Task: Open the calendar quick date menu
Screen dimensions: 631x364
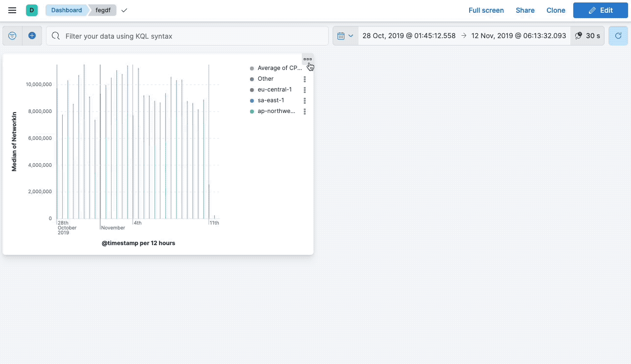Action: pos(345,36)
